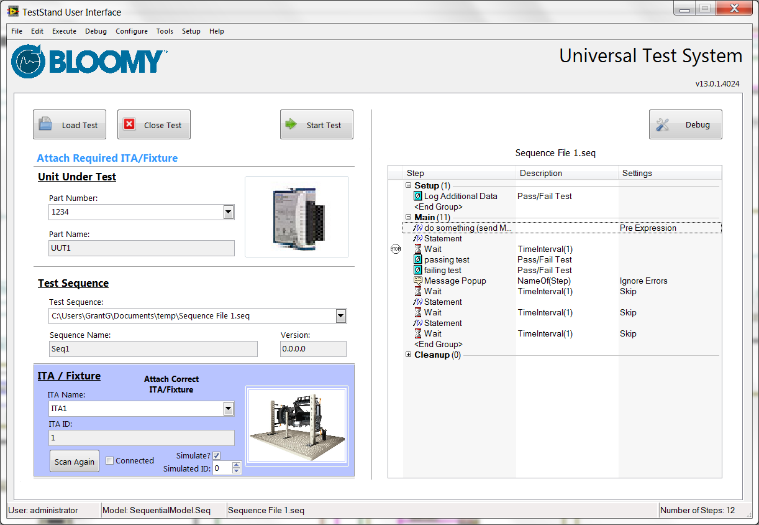Open the Help menu

(x=216, y=31)
